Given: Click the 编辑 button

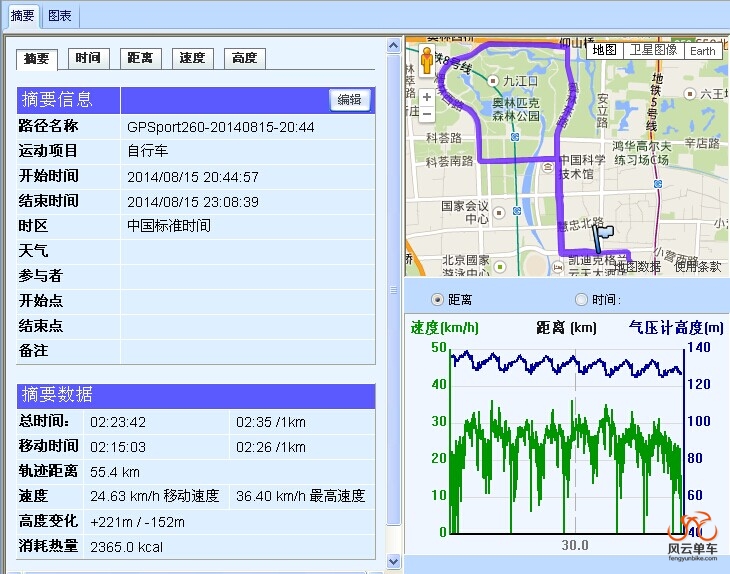Looking at the screenshot, I should (x=349, y=100).
